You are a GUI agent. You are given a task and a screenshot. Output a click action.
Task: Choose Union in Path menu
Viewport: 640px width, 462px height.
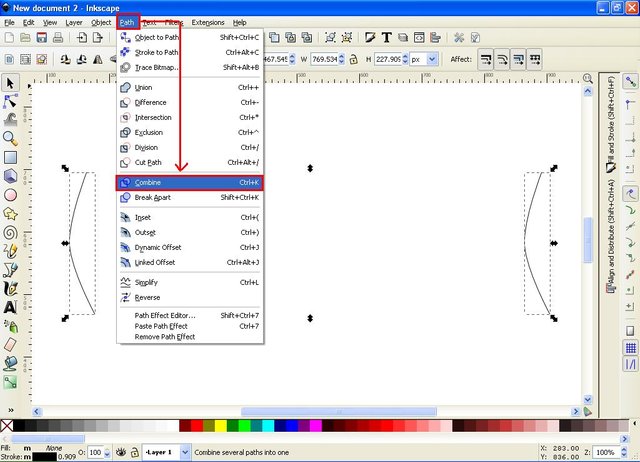tap(190, 87)
